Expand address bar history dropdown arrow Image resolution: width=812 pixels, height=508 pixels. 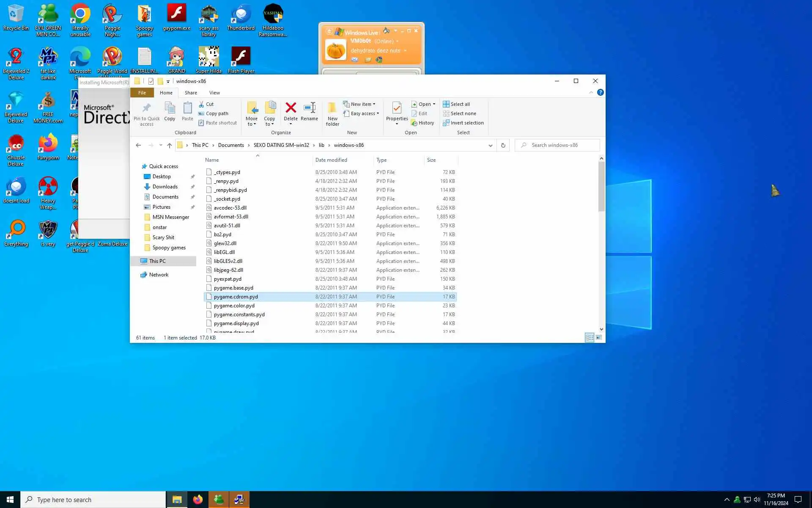tap(490, 145)
